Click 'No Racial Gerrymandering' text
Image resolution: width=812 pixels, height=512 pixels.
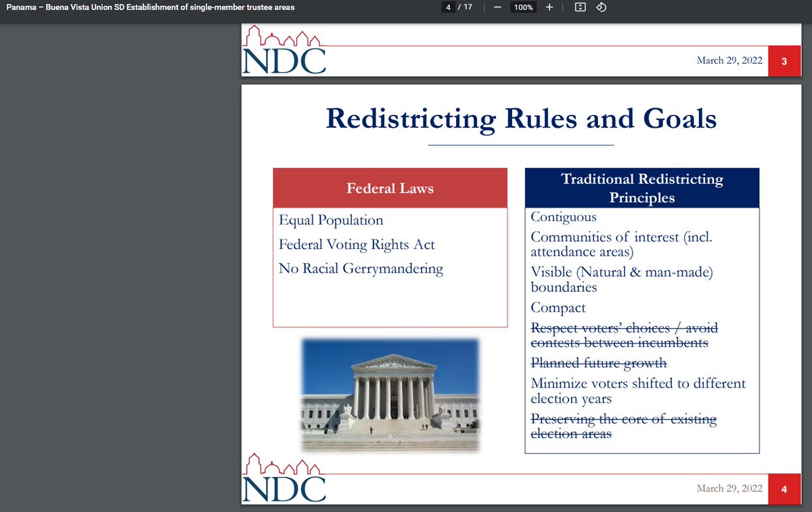361,269
